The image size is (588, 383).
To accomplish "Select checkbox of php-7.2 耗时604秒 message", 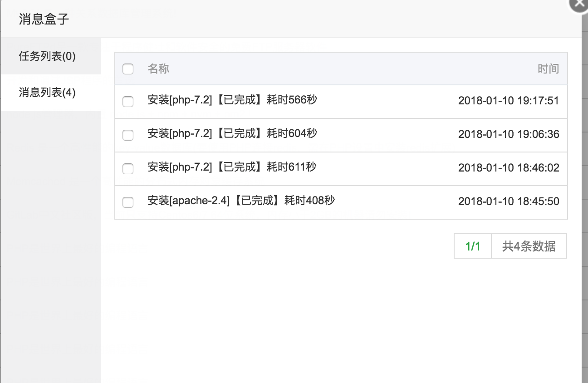I will pos(128,135).
